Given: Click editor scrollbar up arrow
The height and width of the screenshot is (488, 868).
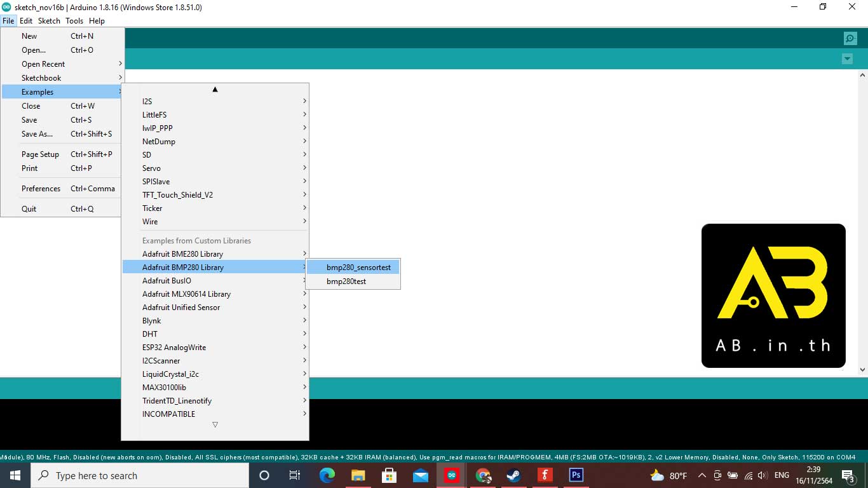Looking at the screenshot, I should (x=862, y=75).
